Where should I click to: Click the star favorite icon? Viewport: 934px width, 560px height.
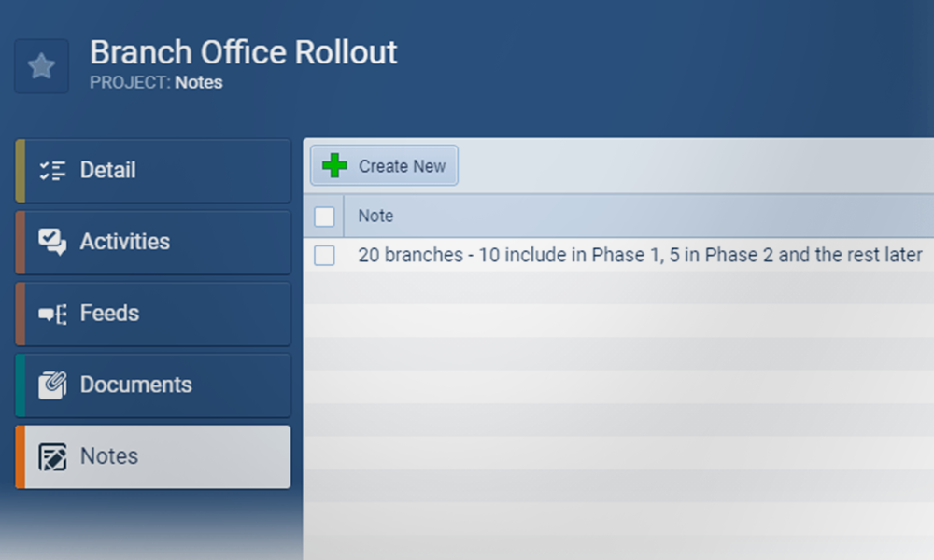tap(41, 66)
